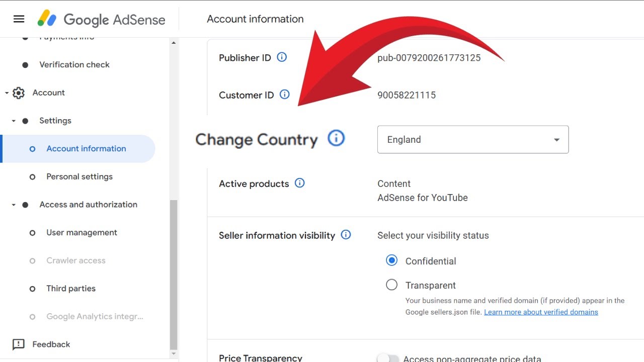Show Seller information visibility info icon

(x=346, y=234)
